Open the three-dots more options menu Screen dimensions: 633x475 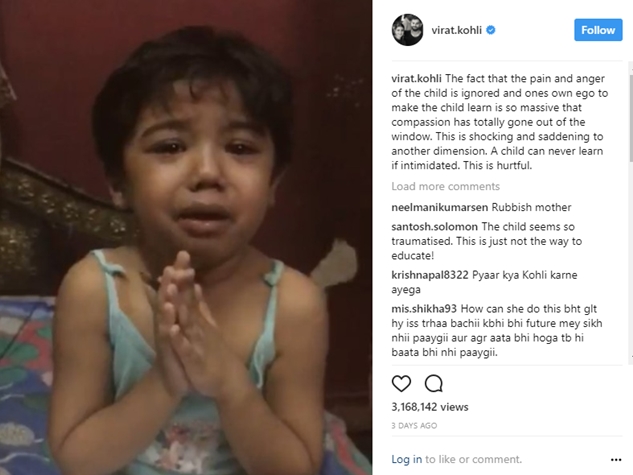616,460
